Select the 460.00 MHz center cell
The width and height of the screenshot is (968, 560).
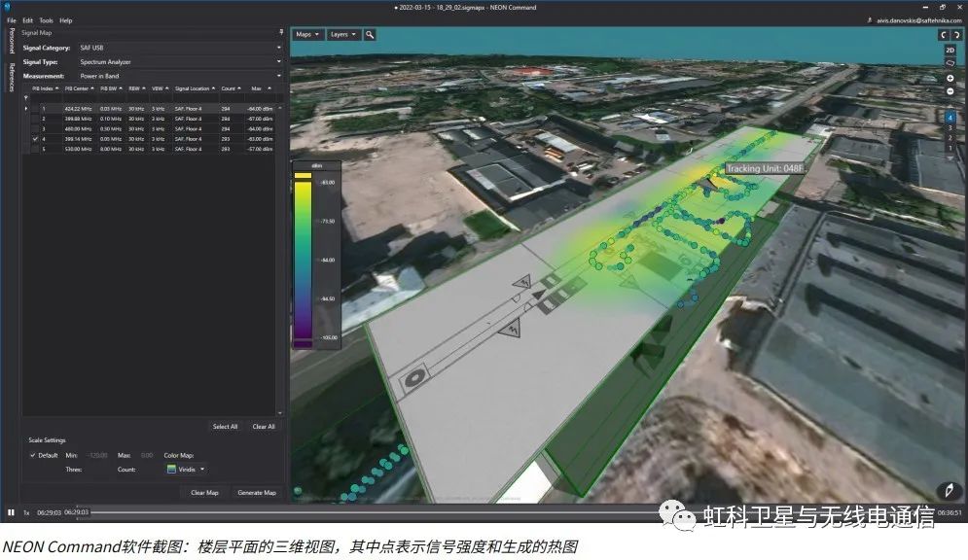click(x=78, y=129)
